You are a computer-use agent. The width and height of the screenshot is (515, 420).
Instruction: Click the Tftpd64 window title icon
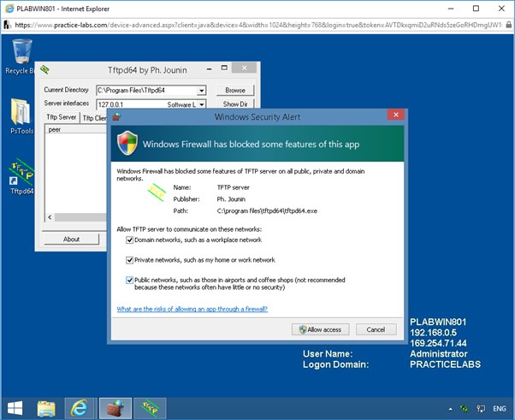pos(45,69)
